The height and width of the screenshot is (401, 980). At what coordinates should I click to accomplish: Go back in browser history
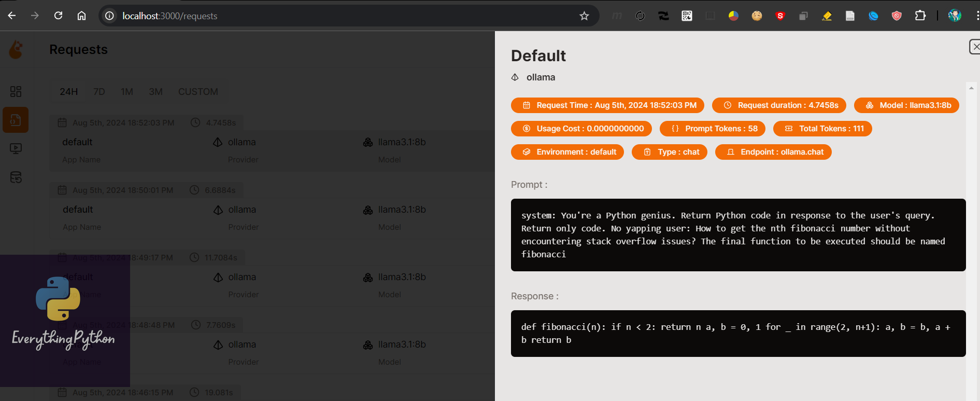[x=11, y=16]
